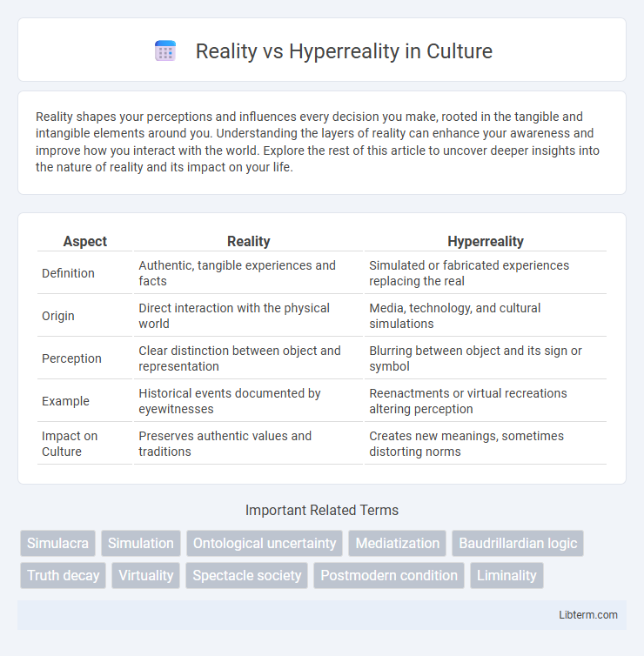Click the Perception row label
The height and width of the screenshot is (656, 644).
[x=71, y=358]
